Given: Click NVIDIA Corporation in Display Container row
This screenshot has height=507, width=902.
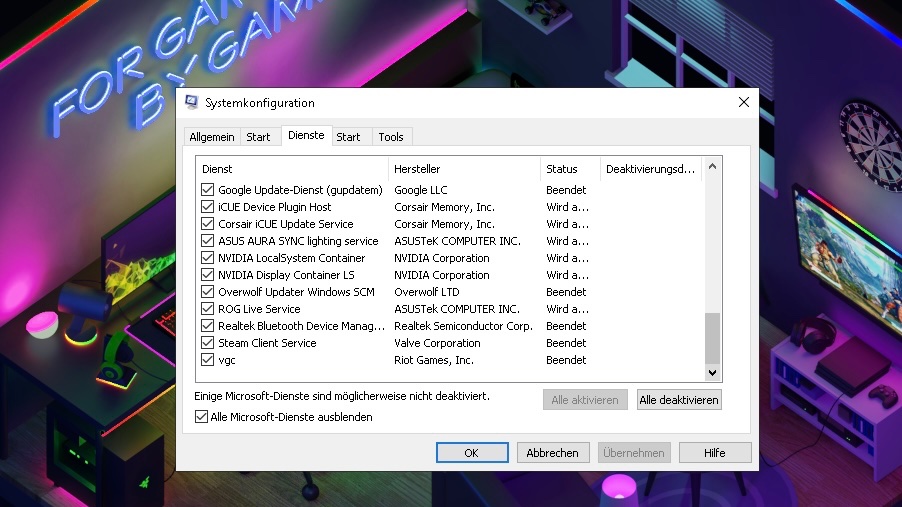Looking at the screenshot, I should tap(442, 275).
